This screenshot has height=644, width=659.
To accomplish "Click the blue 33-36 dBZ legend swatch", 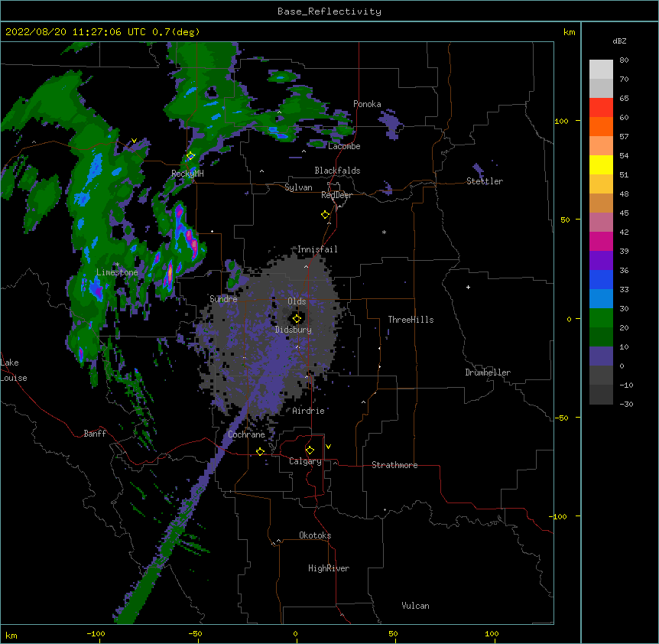I will tap(601, 279).
